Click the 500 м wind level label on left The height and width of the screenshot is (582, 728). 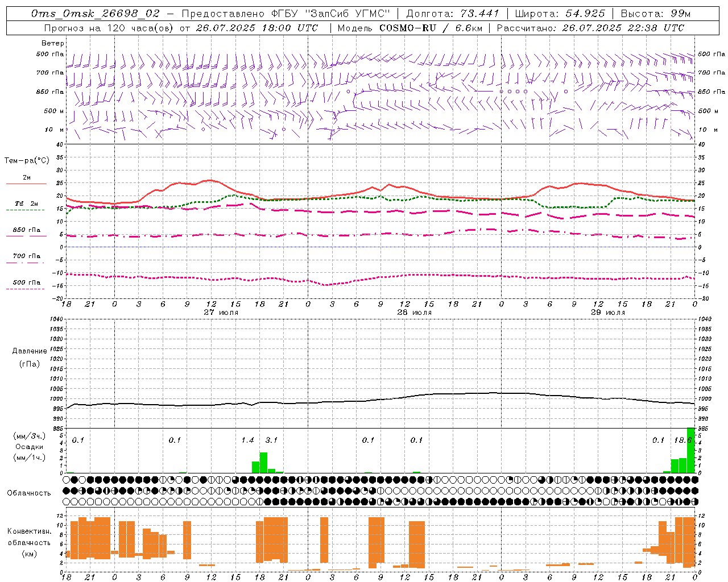54,111
